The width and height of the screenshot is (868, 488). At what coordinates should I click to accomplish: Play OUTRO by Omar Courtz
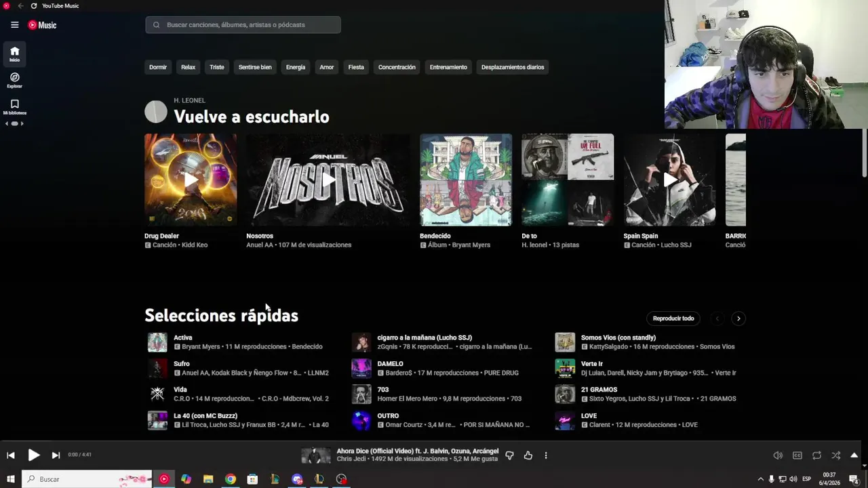tap(361, 420)
